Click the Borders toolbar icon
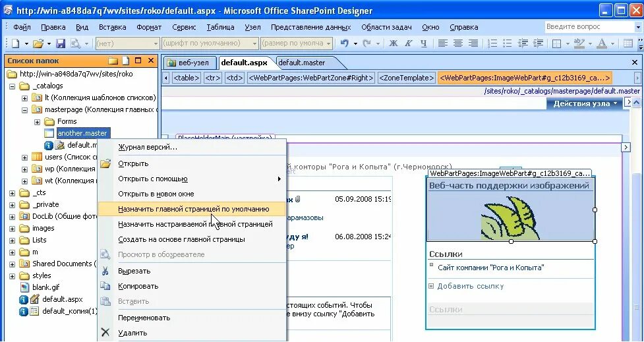Viewport: 644px width, 342px height. tap(556, 43)
